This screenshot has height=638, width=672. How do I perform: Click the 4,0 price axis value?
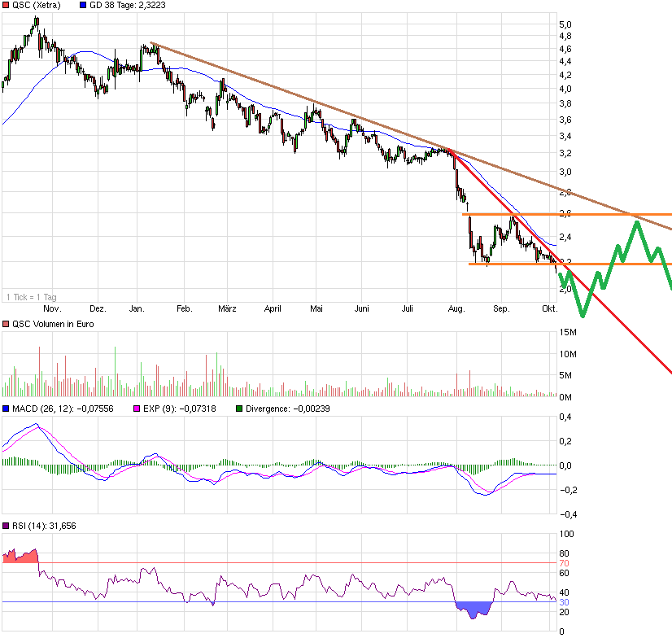[565, 90]
